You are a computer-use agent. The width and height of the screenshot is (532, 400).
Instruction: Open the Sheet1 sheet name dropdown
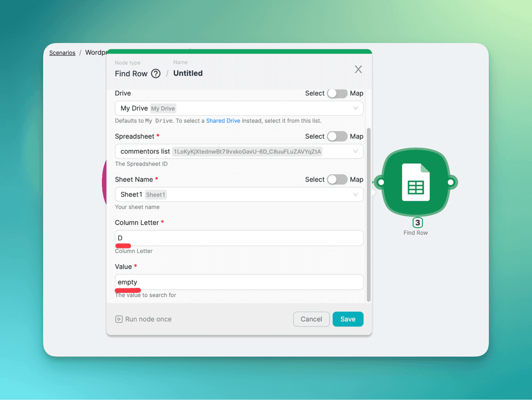point(239,194)
